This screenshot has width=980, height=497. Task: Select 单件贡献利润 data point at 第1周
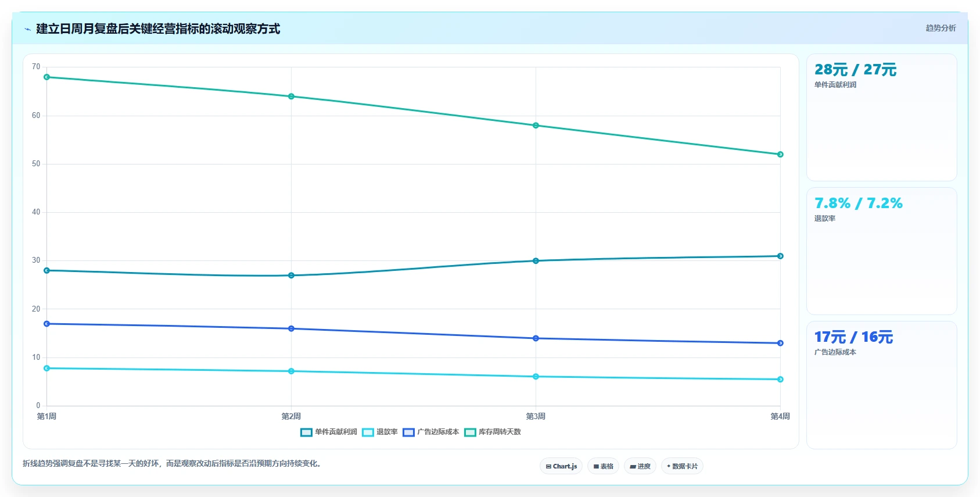[x=47, y=270]
